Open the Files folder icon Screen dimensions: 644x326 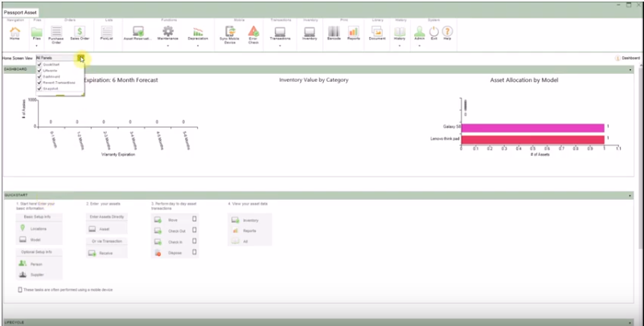tap(36, 33)
